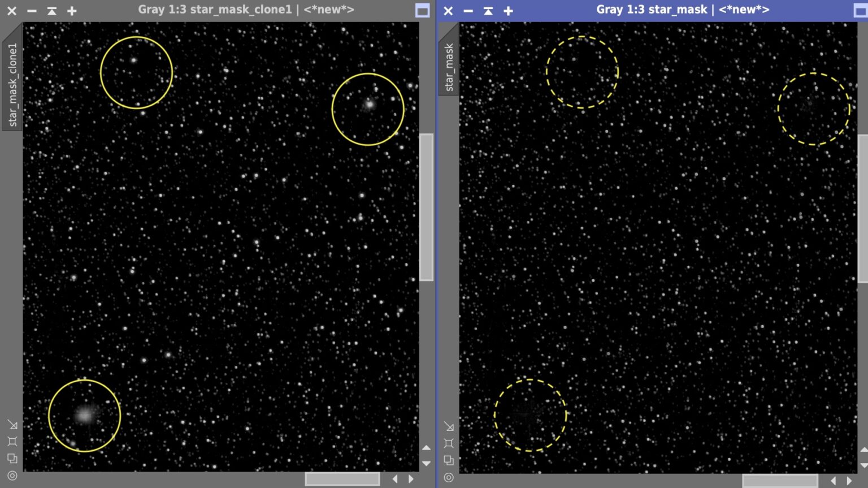The height and width of the screenshot is (488, 868).
Task: Click the horizontal scrollbar thumb in star_mask window
Action: click(779, 481)
